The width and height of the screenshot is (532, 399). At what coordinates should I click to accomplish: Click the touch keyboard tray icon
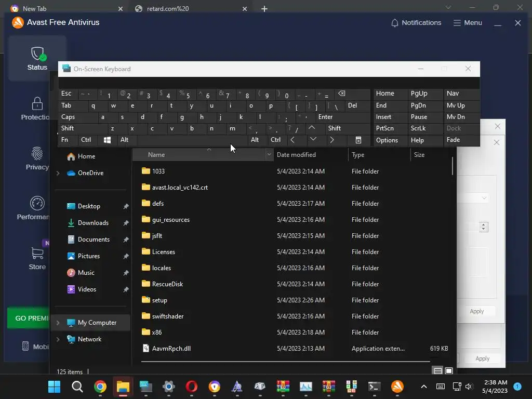tap(440, 387)
